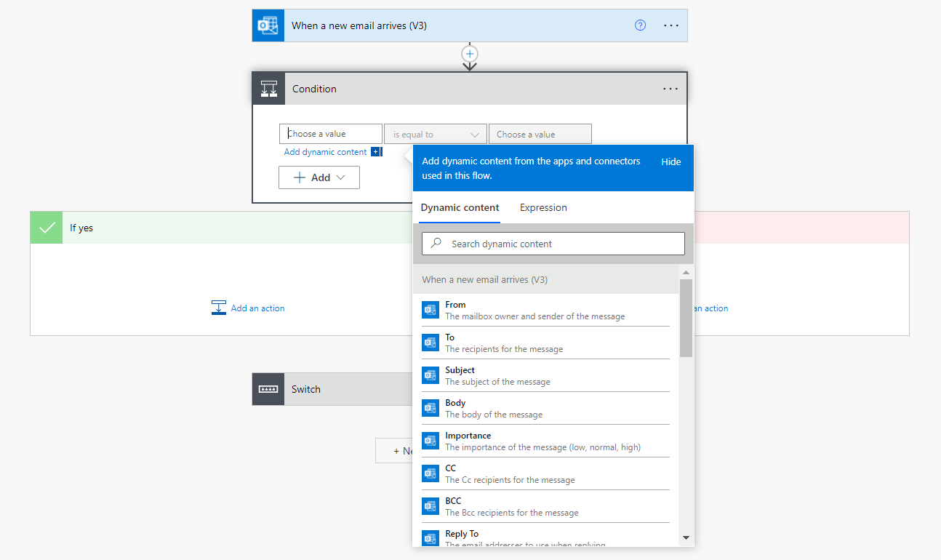
Task: Expand the '+ Add' condition menu
Action: coord(319,177)
